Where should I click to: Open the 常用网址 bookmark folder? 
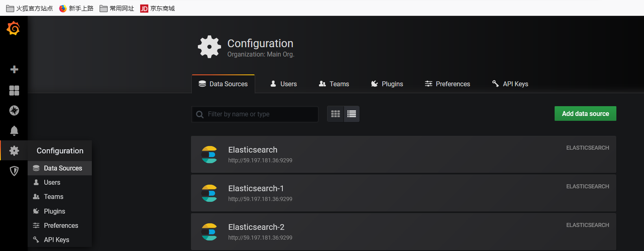(x=117, y=8)
